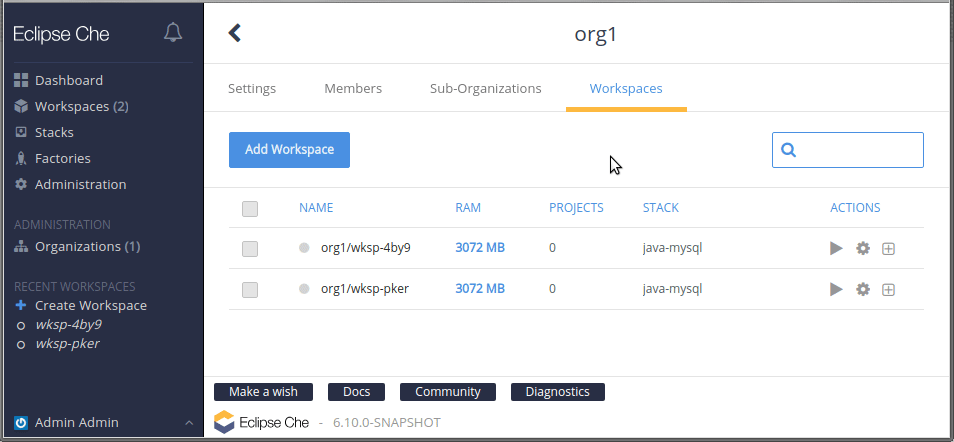Open Dashboard from the sidebar
This screenshot has height=442, width=954.
(x=69, y=80)
